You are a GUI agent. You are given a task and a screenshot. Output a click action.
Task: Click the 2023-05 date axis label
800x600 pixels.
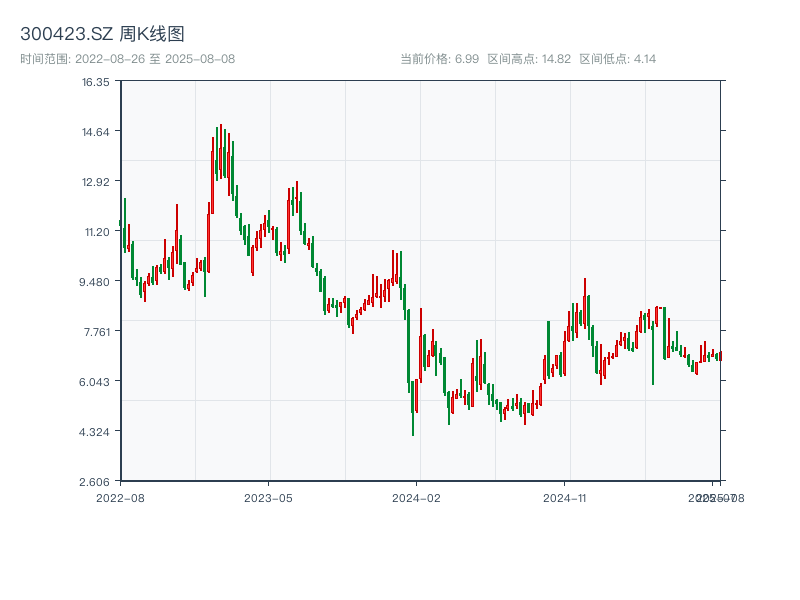[268, 497]
